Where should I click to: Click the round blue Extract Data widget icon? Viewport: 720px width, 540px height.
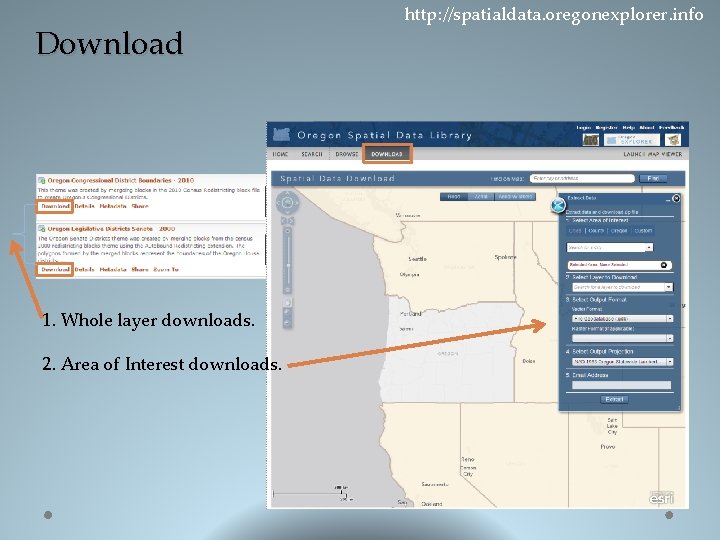558,205
